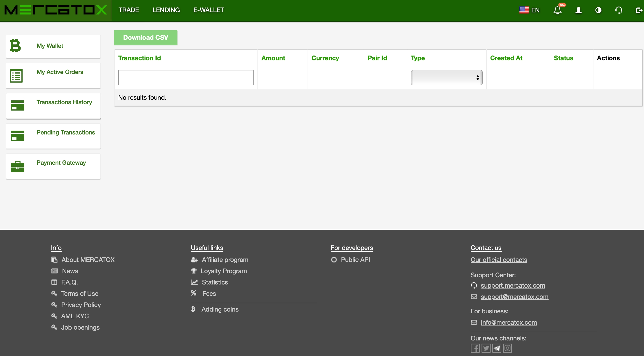The height and width of the screenshot is (356, 644).
Task: Go to Pending Transactions in sidebar
Action: [65, 132]
